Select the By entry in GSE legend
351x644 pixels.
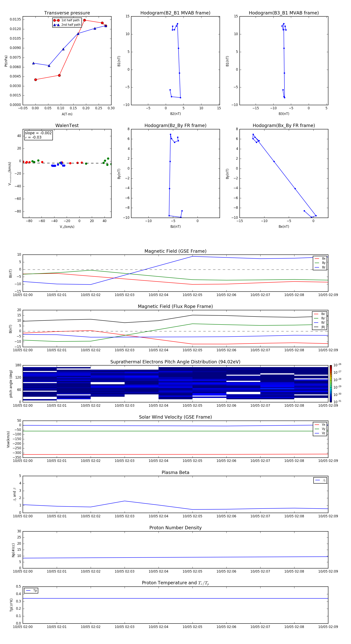click(x=320, y=263)
